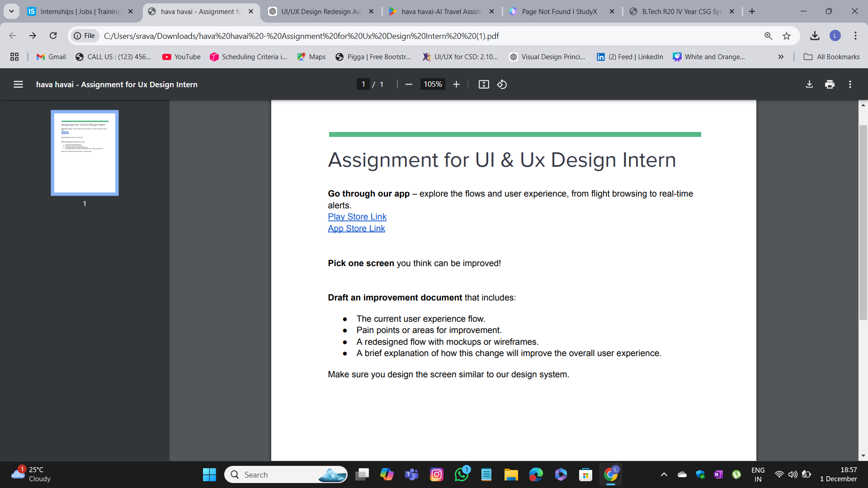Open the Chrome profile avatar
The width and height of the screenshot is (868, 488).
coord(835,36)
